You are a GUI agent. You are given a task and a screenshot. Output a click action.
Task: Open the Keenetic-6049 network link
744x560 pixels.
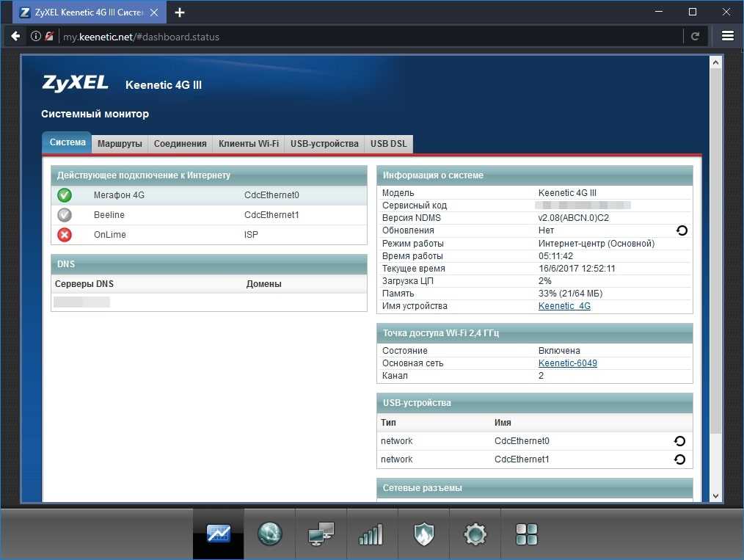[567, 363]
